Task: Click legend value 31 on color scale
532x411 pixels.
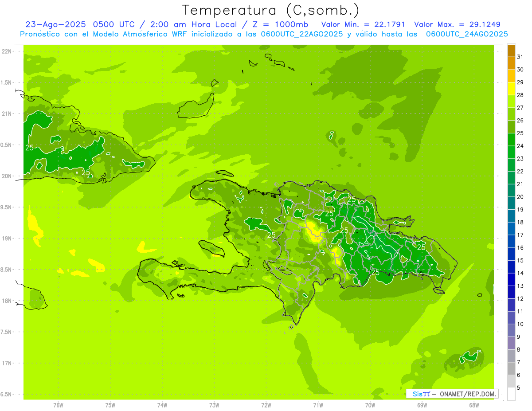Action: [x=520, y=57]
